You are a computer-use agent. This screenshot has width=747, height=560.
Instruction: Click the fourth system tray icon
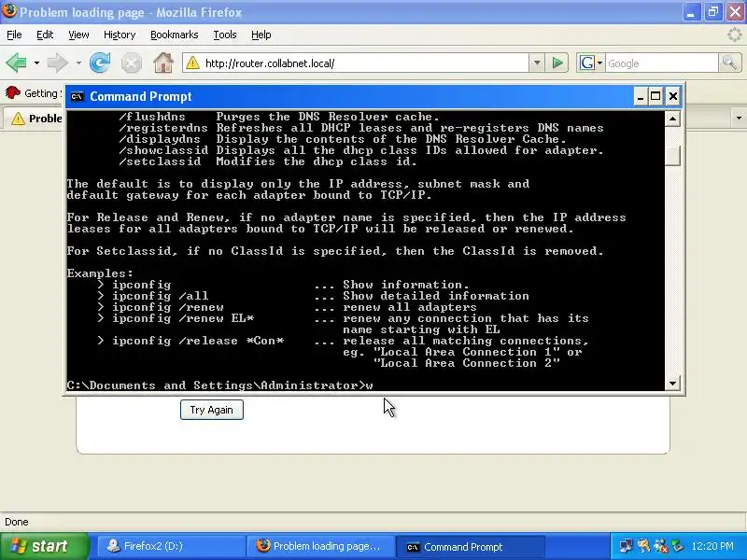point(677,546)
